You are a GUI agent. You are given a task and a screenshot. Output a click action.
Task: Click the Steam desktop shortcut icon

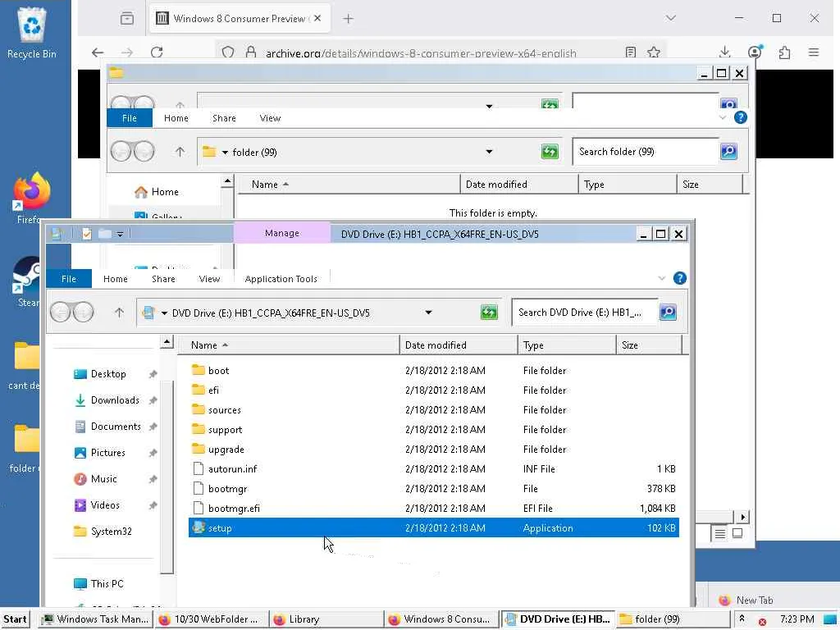(27, 275)
